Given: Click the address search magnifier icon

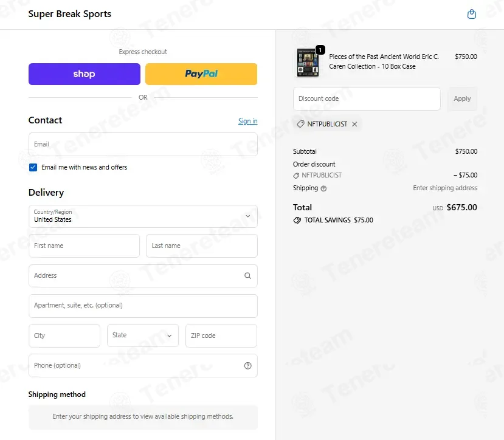Looking at the screenshot, I should click(x=247, y=276).
